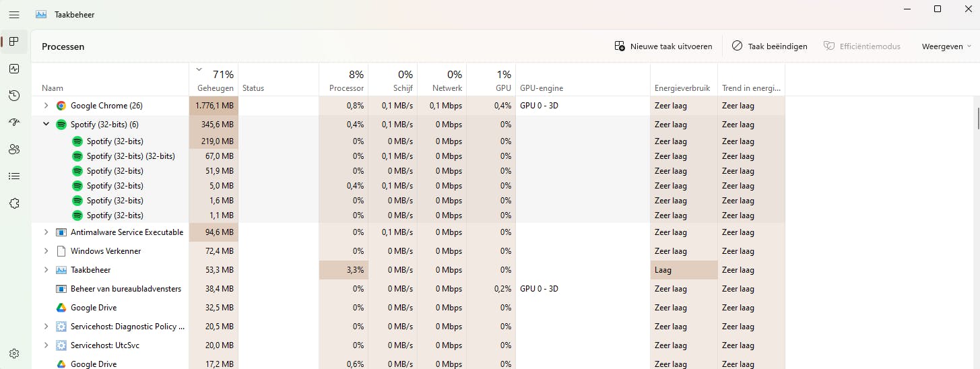Open the Performance (Prestaties) sidebar icon
This screenshot has height=369, width=980.
click(x=14, y=69)
